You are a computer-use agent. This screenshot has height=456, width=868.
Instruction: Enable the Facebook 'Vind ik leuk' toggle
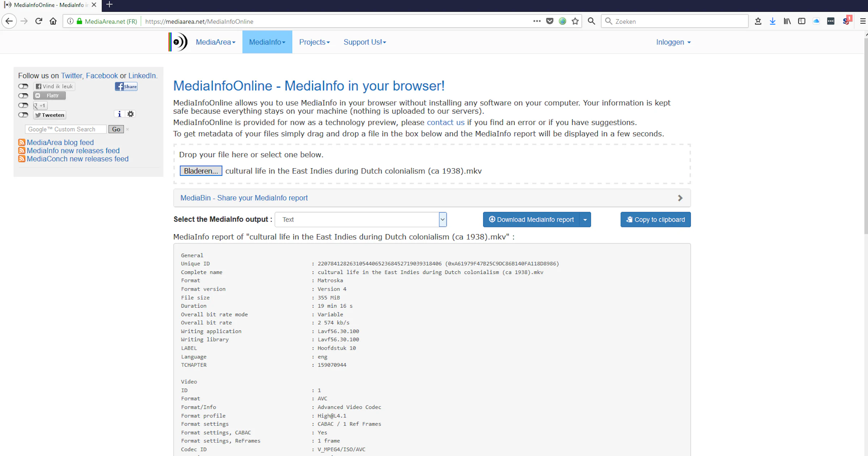pos(23,86)
